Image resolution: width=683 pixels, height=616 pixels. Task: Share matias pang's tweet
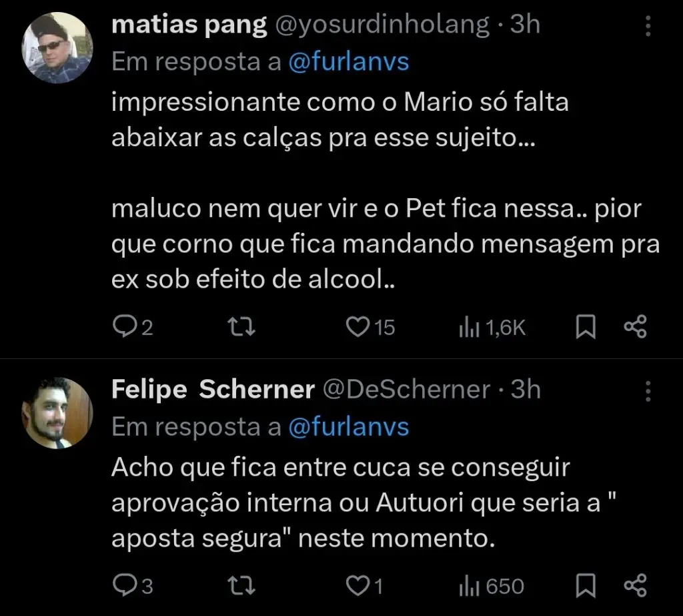(x=634, y=327)
